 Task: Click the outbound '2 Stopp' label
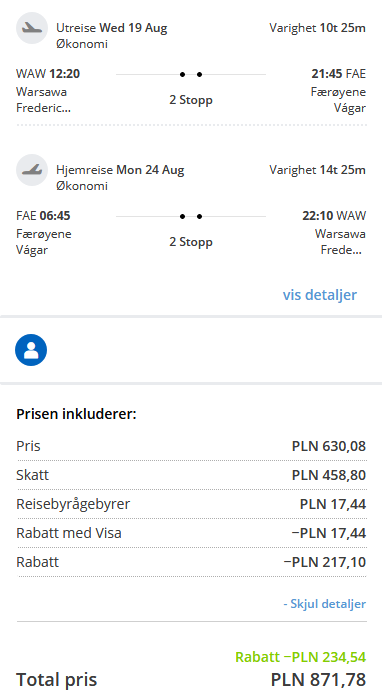tap(191, 100)
